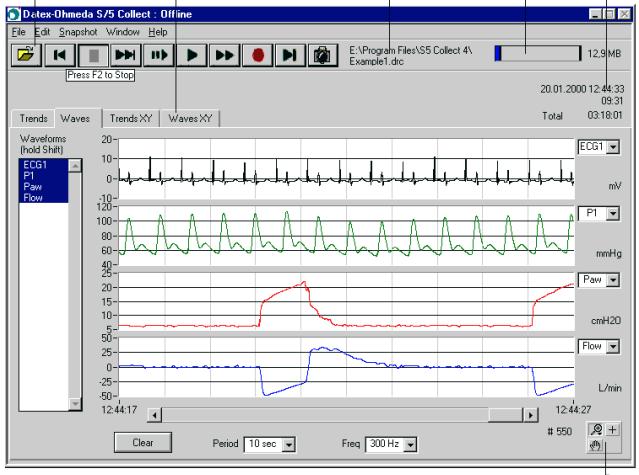Jump to end with the skip-to-end button
Viewport: 639px width, 475px height.
[x=290, y=55]
